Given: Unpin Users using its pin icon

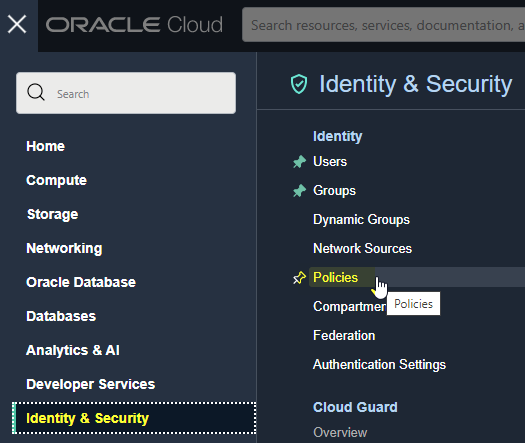Looking at the screenshot, I should (x=299, y=162).
